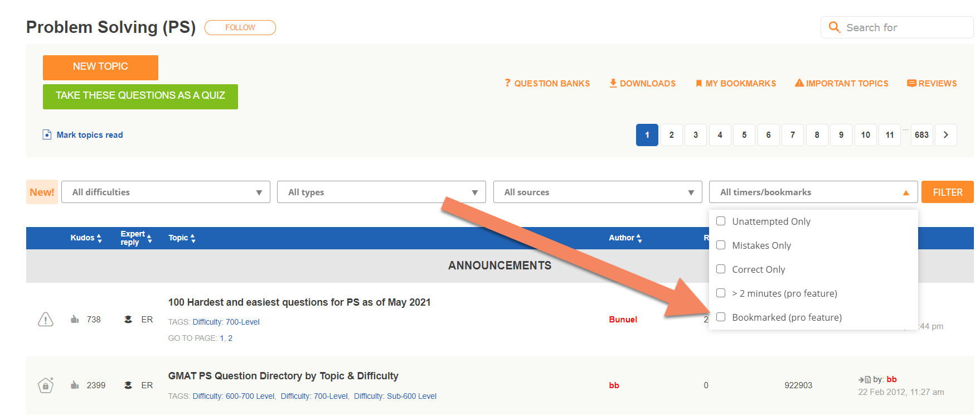Tick the Bookmarked (pro feature) checkbox

point(721,317)
